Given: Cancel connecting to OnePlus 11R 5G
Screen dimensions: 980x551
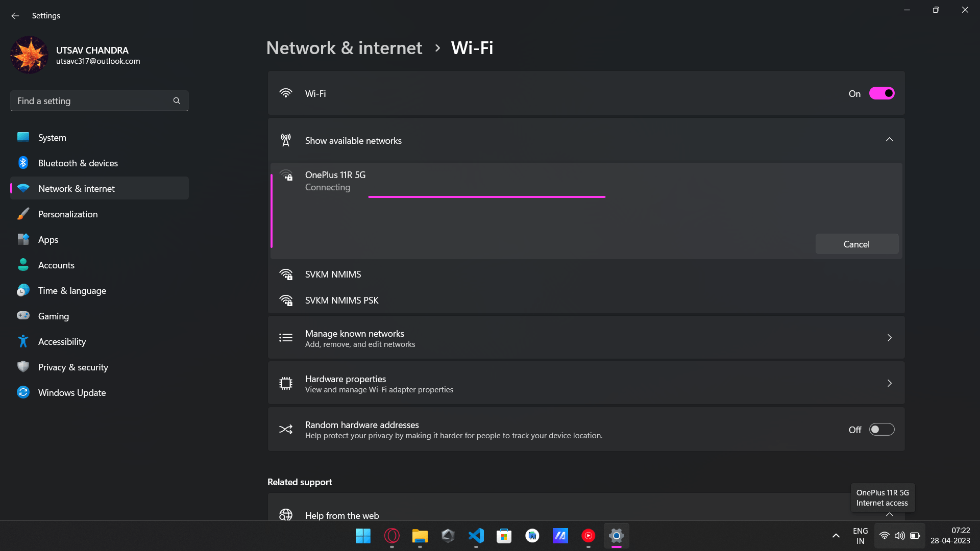Looking at the screenshot, I should (x=856, y=244).
